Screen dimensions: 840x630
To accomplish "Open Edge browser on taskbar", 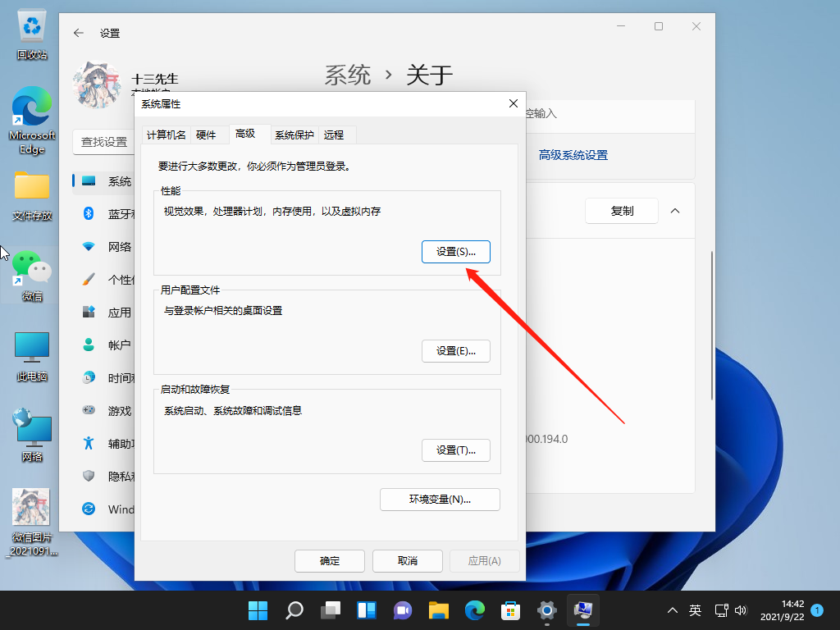I will (475, 610).
